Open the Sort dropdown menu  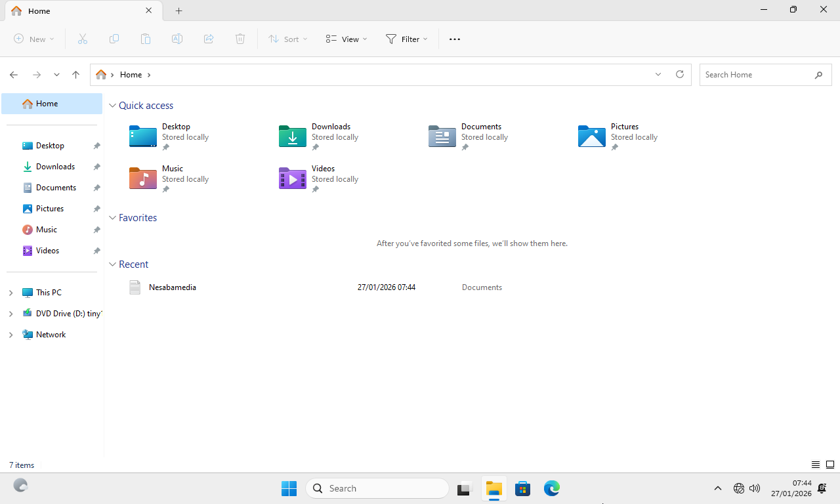click(x=287, y=39)
